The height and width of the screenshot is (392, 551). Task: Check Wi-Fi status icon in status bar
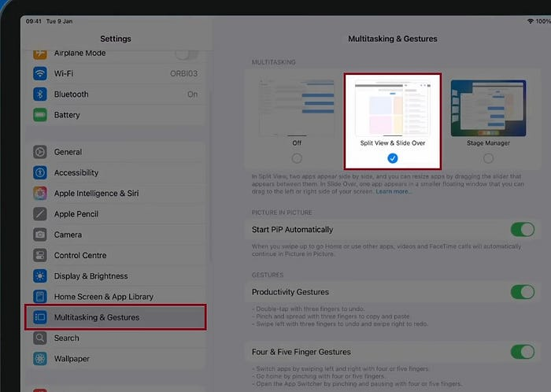531,21
